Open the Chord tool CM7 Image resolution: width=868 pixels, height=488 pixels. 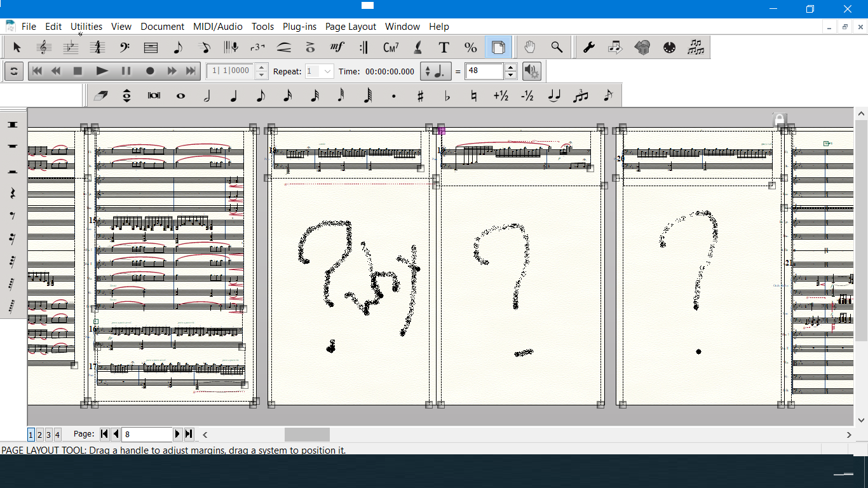(x=391, y=48)
